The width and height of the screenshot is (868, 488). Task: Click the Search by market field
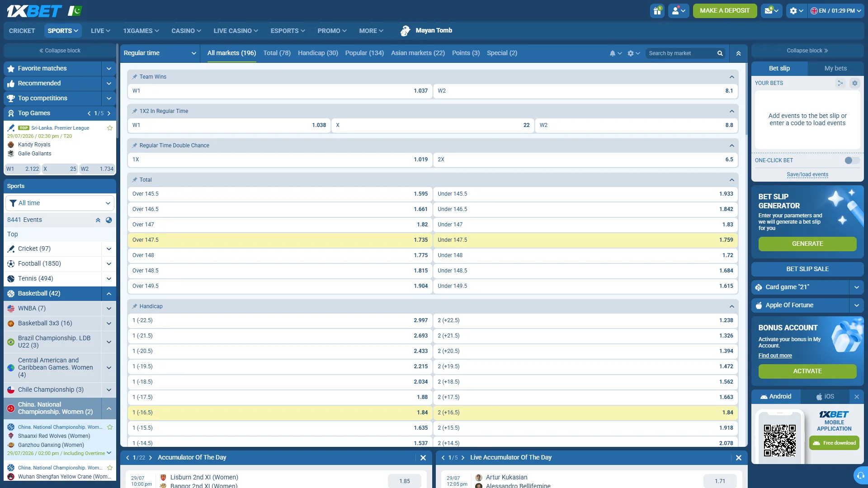pos(681,53)
